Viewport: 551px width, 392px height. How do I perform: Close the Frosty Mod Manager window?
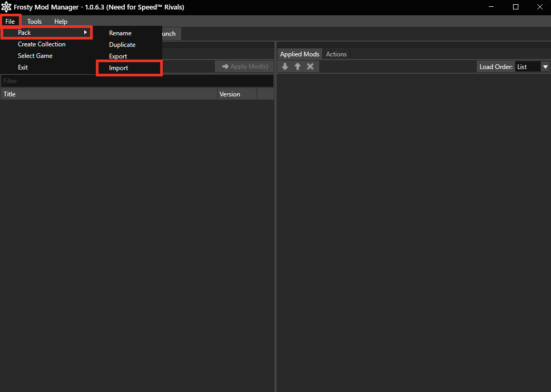tap(540, 7)
